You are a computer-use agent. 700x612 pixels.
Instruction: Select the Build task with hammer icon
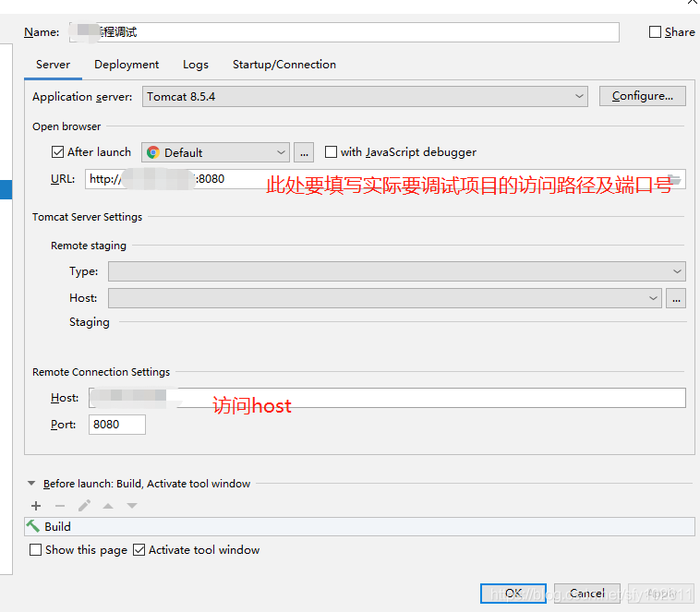coord(57,526)
